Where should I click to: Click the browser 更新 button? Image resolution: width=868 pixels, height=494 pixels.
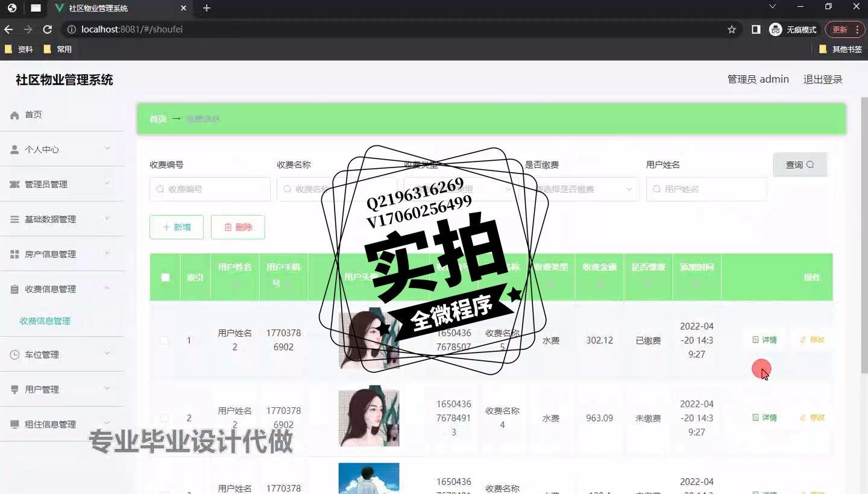click(844, 30)
